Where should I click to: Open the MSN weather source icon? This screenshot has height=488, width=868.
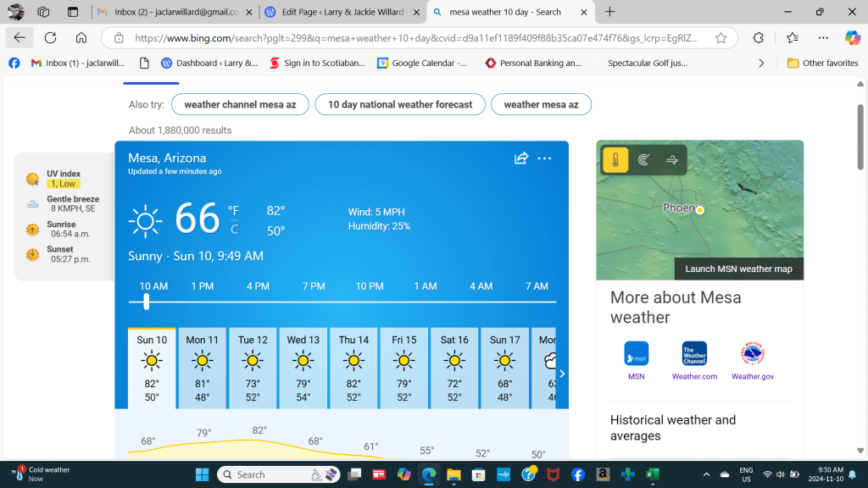(636, 353)
